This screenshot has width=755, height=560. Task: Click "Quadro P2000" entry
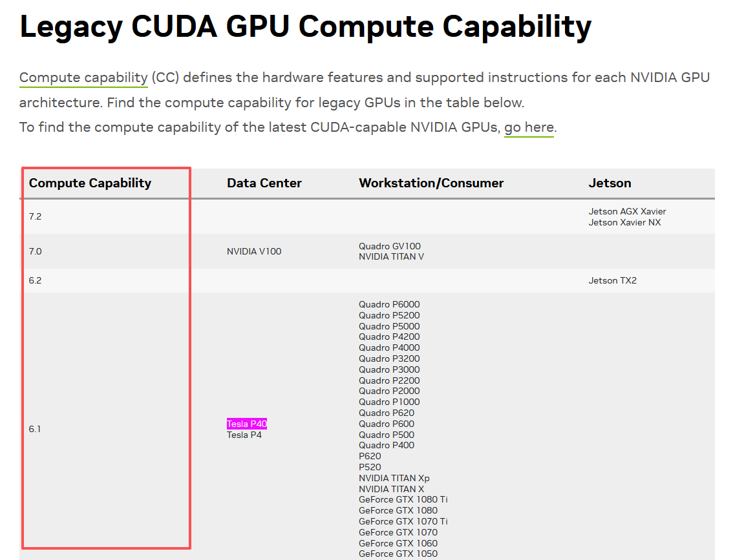tap(389, 391)
